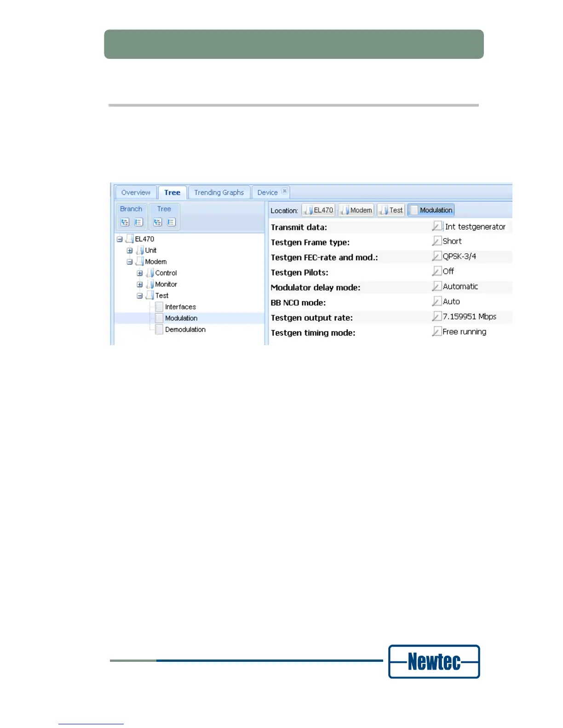The image size is (563, 728).
Task: Open the Trending Graphs tab
Action: click(219, 193)
